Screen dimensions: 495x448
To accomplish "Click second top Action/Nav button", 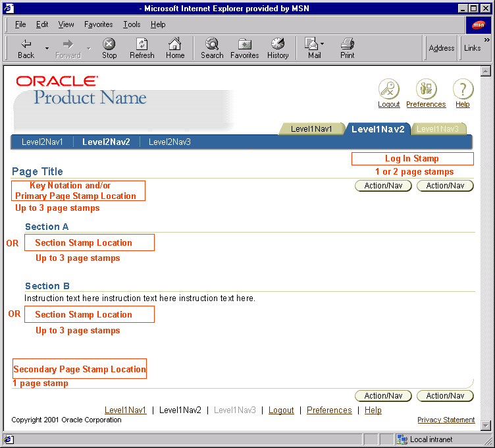I will click(445, 186).
